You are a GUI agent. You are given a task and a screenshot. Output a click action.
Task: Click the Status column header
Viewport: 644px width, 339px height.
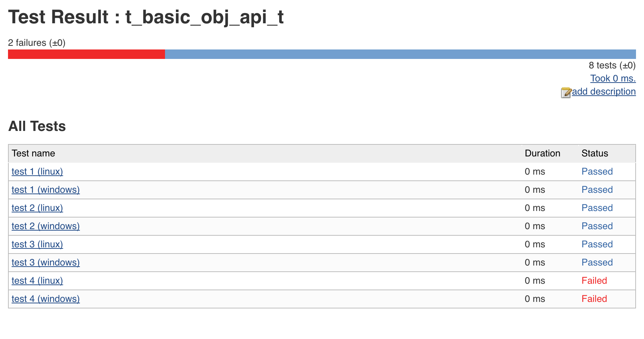[595, 153]
